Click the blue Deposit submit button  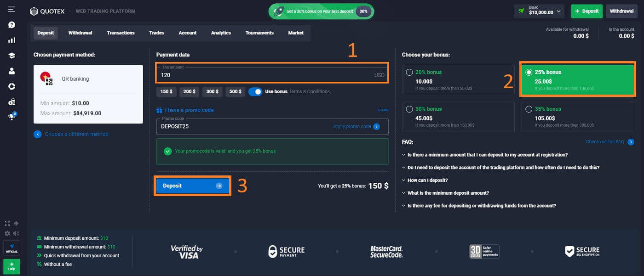pyautogui.click(x=192, y=186)
